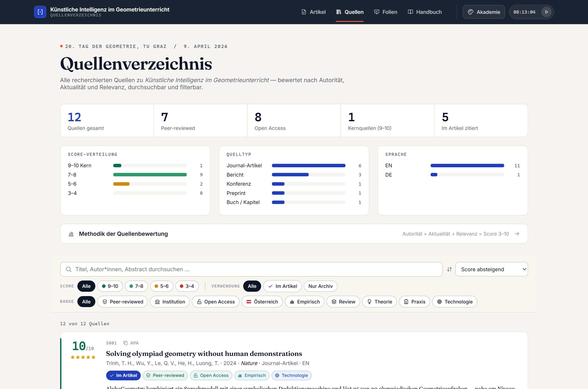Image resolution: width=588 pixels, height=389 pixels.
Task: Start the timer with the play icon
Action: click(x=546, y=12)
